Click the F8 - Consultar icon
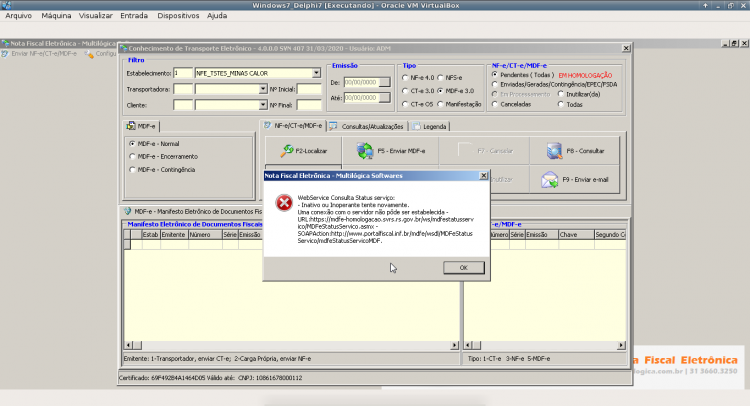 (554, 151)
